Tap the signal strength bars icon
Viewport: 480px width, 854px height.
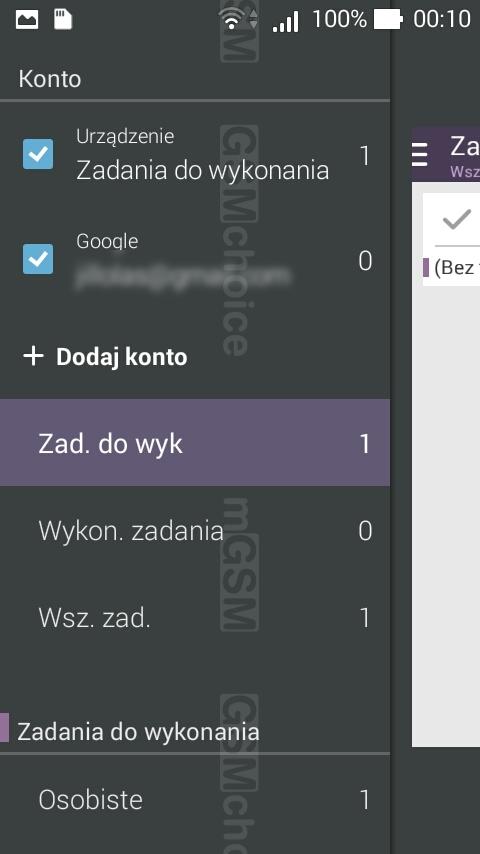coord(285,22)
